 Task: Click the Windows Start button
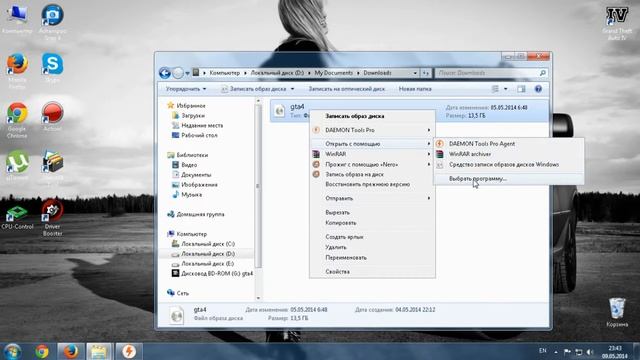[13, 351]
